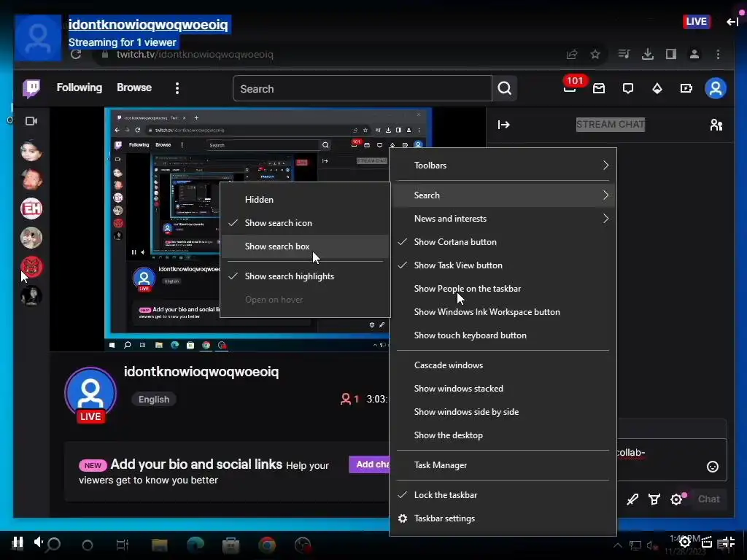
Task: Click the ad-free Turbo icon in header
Action: (x=686, y=88)
